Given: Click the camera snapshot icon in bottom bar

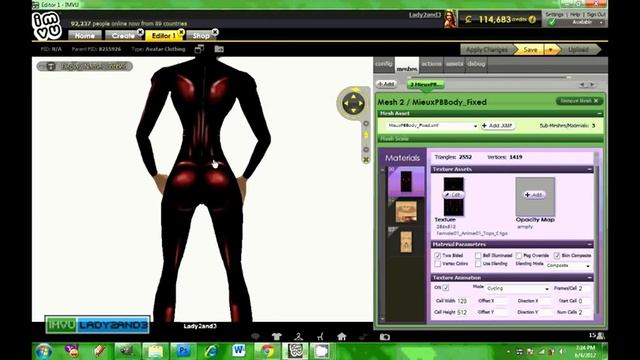Looking at the screenshot, I should pos(384,337).
